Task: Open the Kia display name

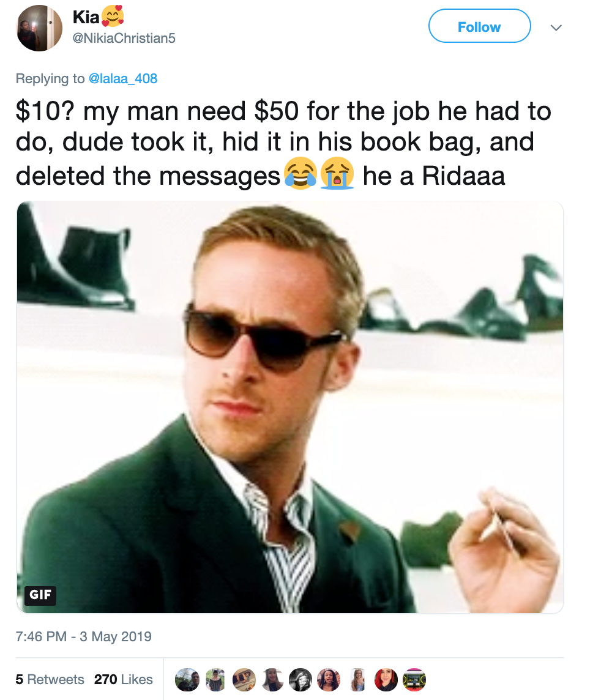Action: pyautogui.click(x=86, y=17)
